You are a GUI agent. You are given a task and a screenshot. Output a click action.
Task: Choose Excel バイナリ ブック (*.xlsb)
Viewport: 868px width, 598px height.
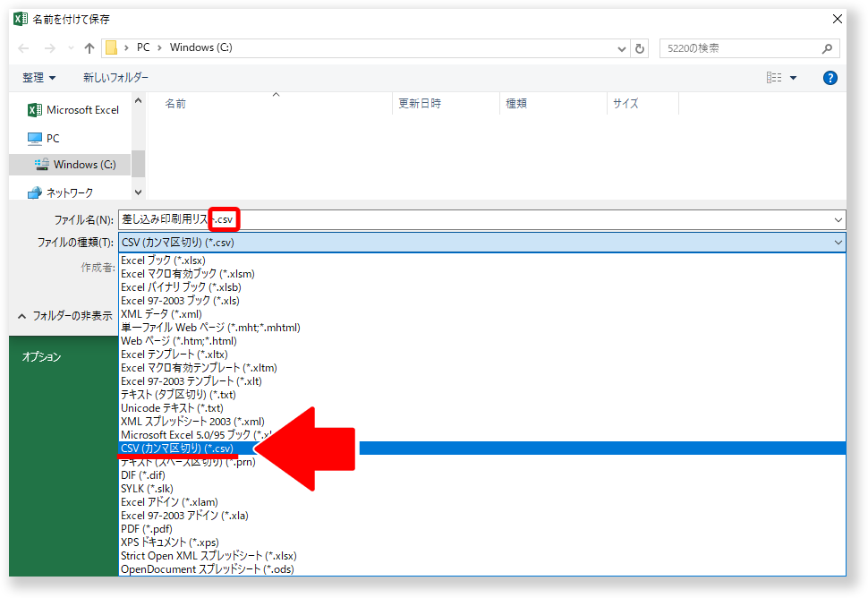[x=482, y=286]
